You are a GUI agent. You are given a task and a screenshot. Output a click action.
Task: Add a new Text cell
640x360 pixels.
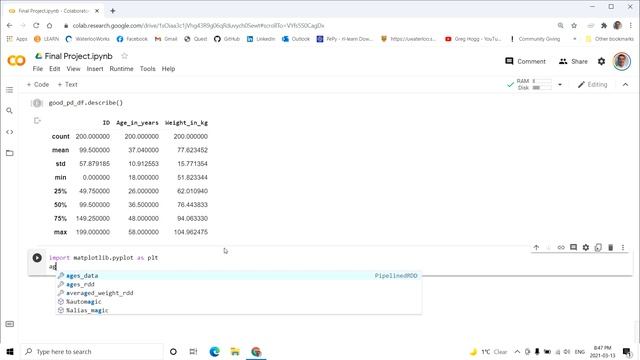pos(67,84)
